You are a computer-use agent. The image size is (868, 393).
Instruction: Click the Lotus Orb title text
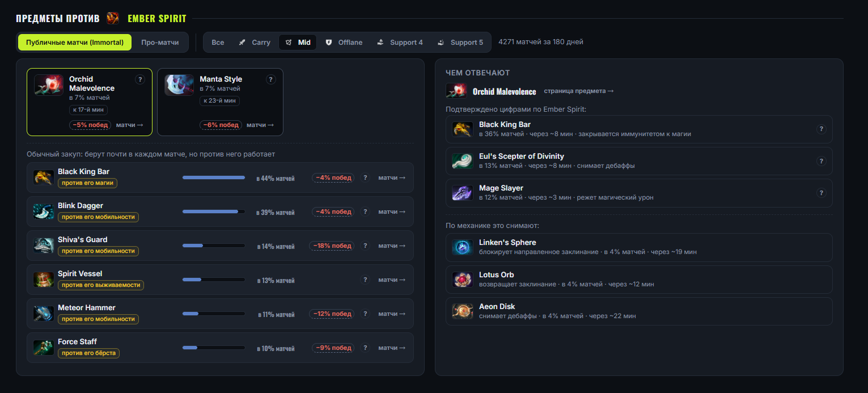coord(497,274)
